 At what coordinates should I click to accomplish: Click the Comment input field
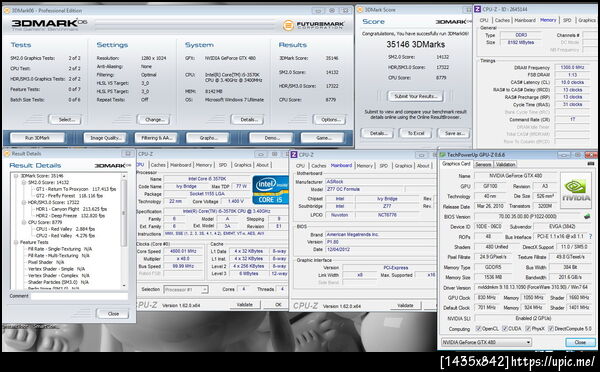[x=79, y=296]
